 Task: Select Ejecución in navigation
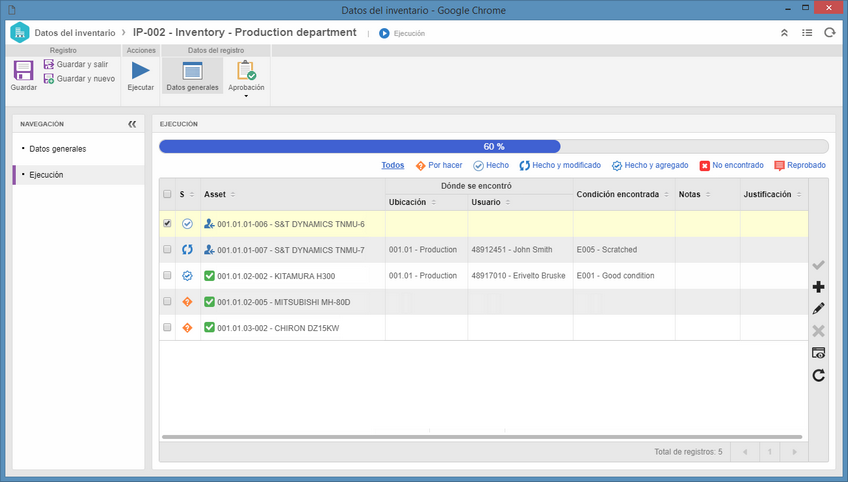[46, 175]
